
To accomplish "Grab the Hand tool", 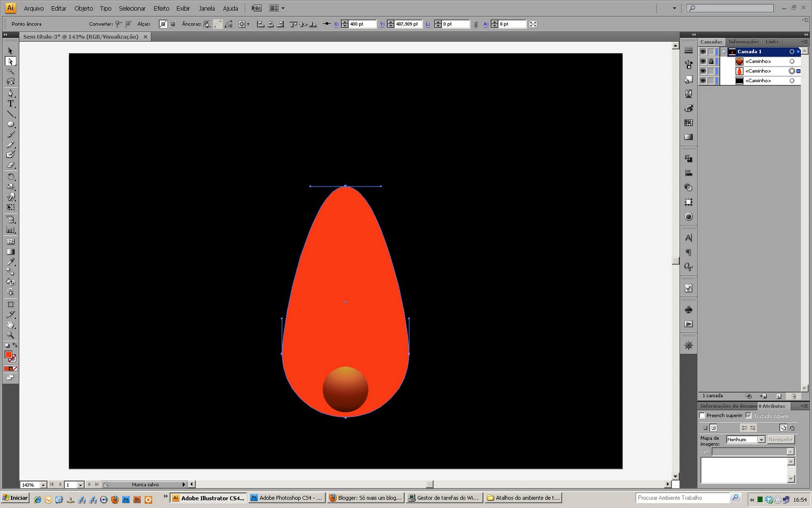I will pos(11,325).
